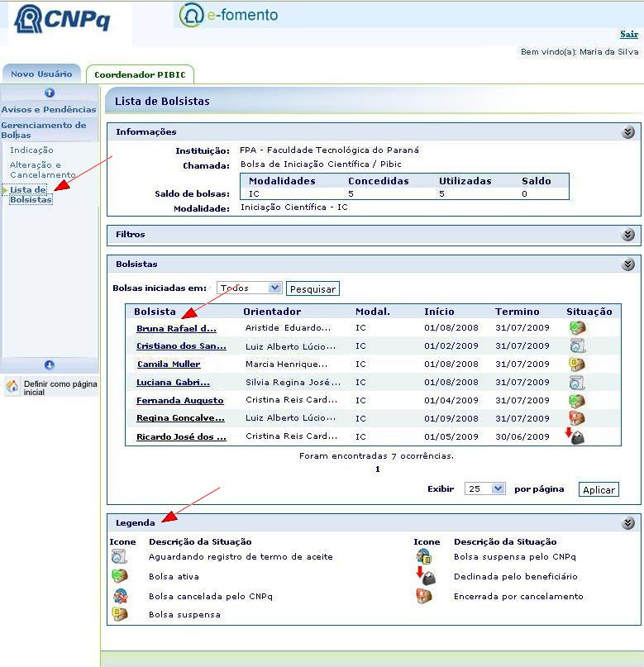Screen dimensions: 644x667
Task: Click the status icon in Bruna Rafael's row
Action: pos(576,328)
